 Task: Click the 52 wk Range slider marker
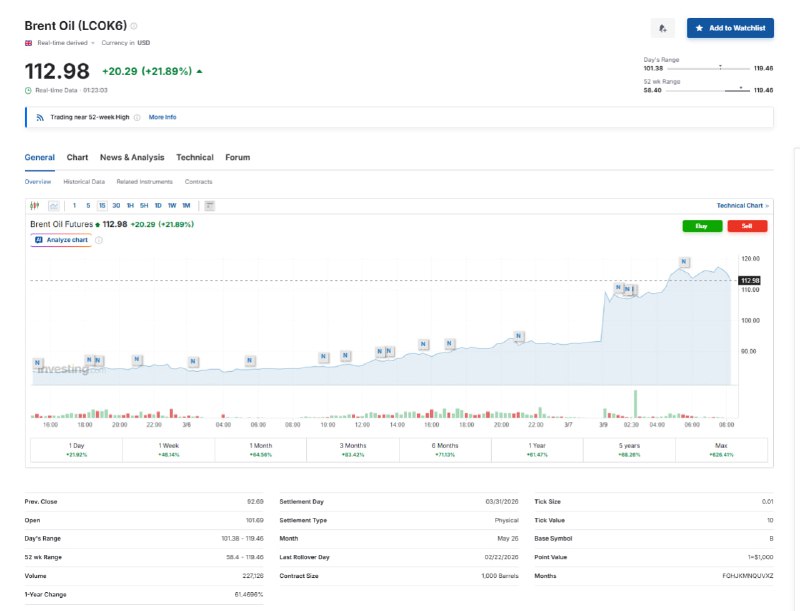pyautogui.click(x=740, y=88)
